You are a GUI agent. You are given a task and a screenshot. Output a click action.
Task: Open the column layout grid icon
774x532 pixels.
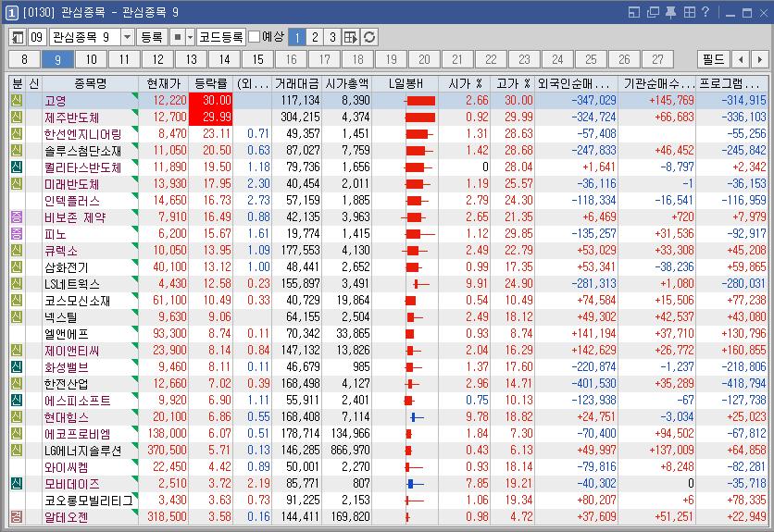351,37
